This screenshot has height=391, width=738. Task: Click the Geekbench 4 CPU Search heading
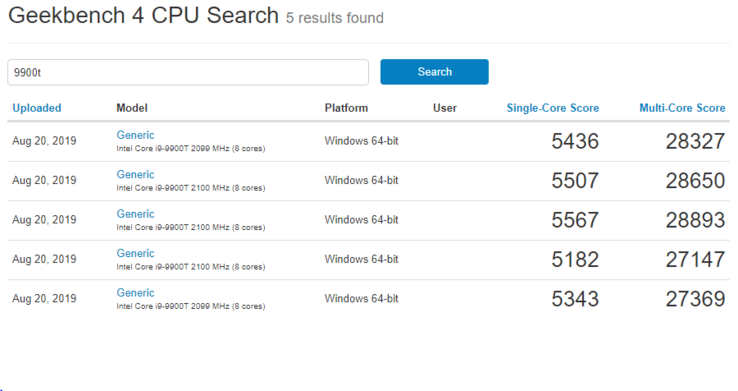click(144, 16)
